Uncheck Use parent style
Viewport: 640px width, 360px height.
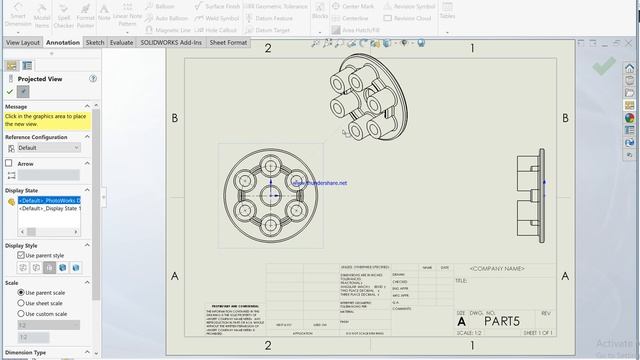(21, 255)
